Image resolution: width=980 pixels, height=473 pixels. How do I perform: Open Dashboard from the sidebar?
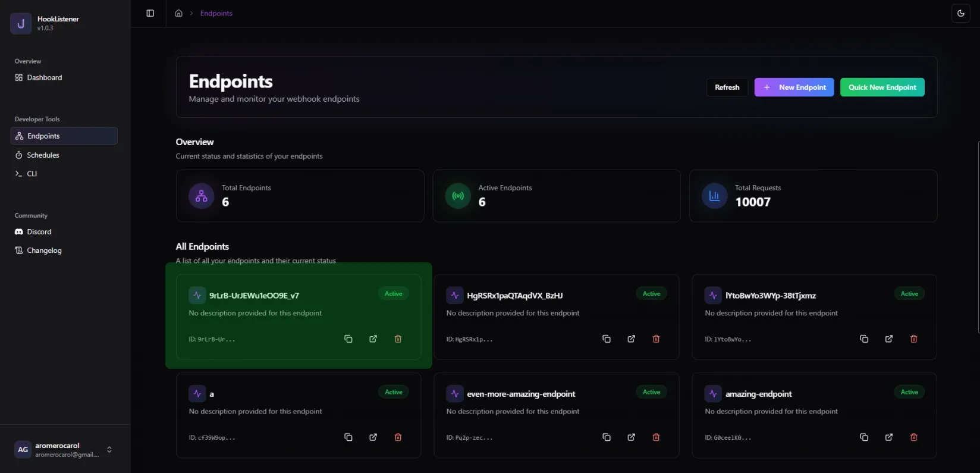click(44, 77)
